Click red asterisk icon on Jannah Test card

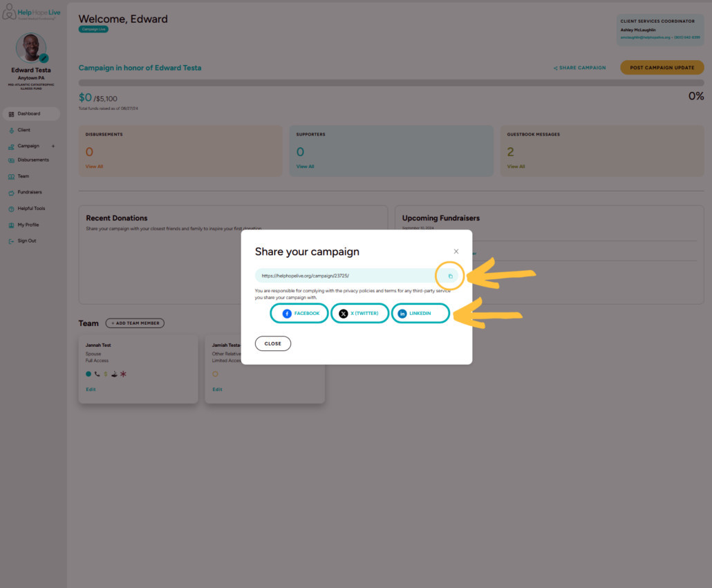coord(123,374)
